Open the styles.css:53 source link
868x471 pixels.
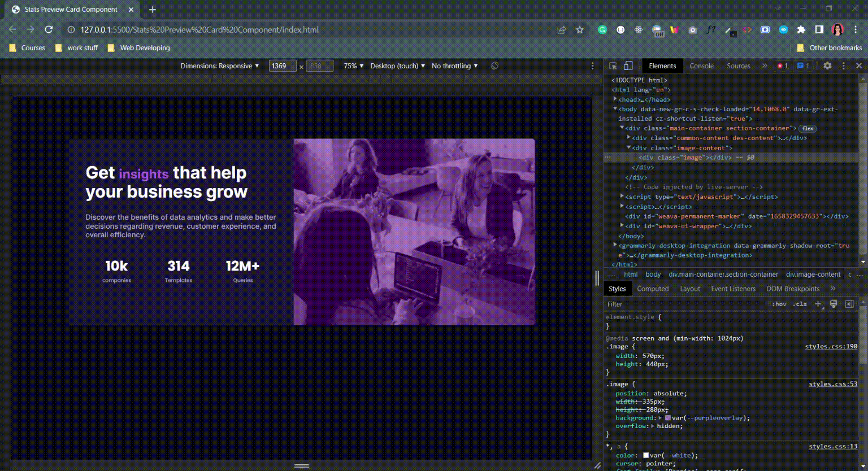[x=833, y=384]
